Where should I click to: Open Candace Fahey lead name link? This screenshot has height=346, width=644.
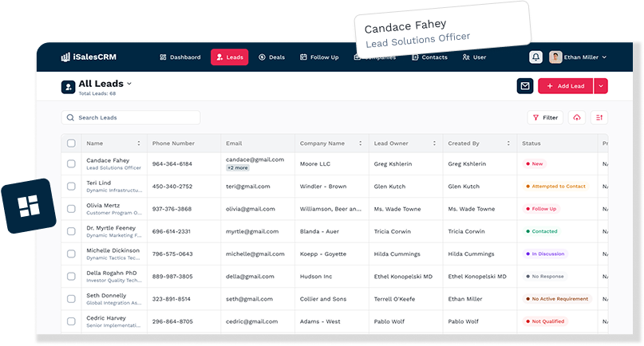pos(108,160)
